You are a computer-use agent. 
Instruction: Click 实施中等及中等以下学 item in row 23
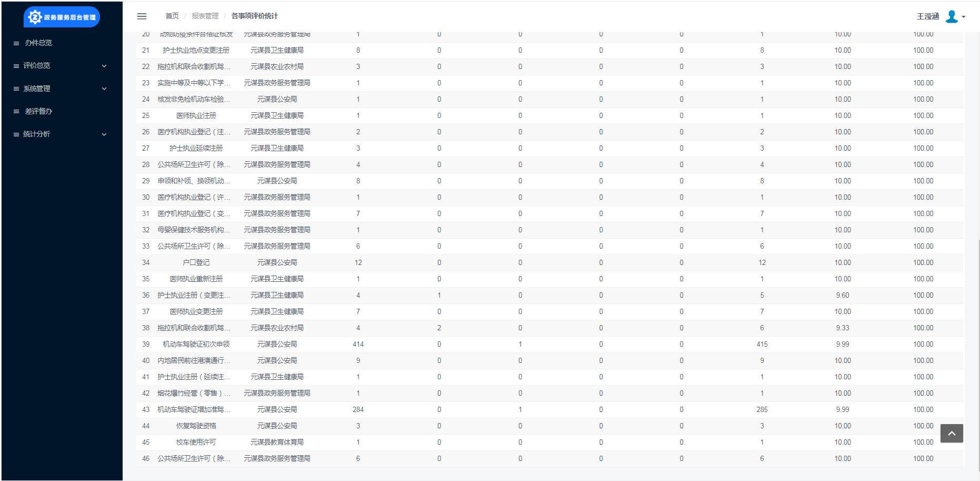pyautogui.click(x=194, y=83)
